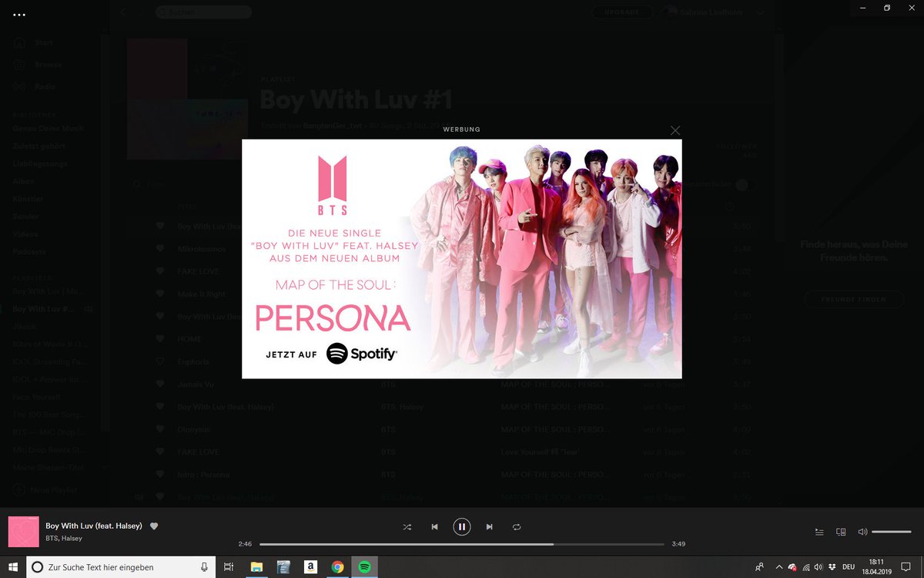Click heart next to now-playing song title
Screen dimensions: 924x578
pyautogui.click(x=154, y=526)
